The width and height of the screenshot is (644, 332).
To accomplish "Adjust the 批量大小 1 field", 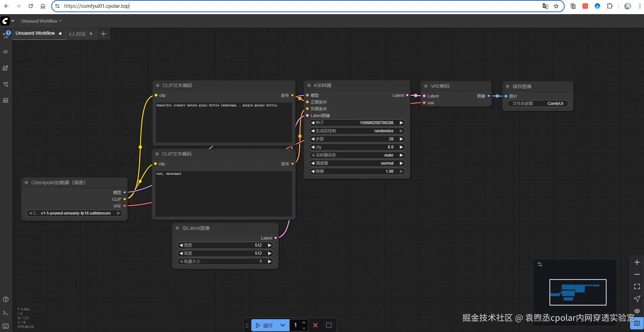I will (x=225, y=261).
